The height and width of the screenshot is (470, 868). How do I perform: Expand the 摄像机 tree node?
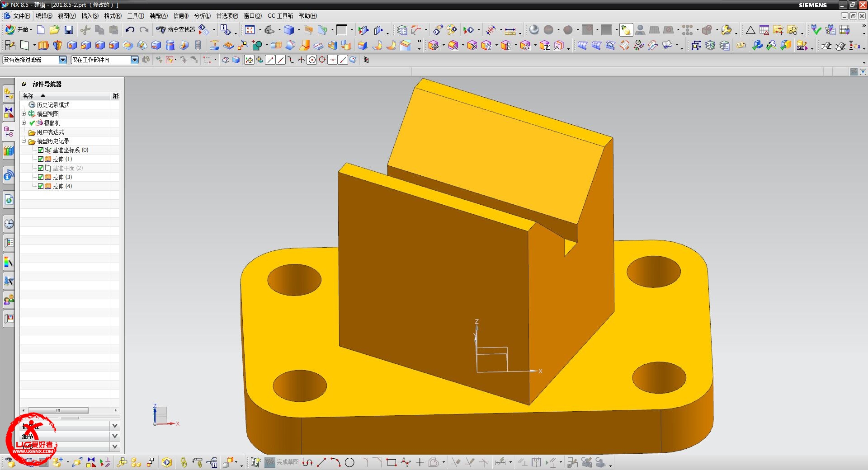pyautogui.click(x=24, y=123)
